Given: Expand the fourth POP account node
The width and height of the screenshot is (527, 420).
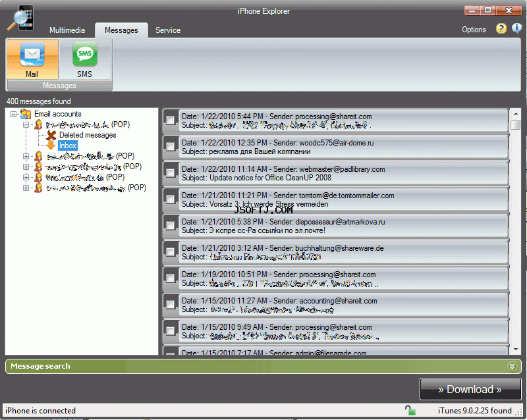Looking at the screenshot, I should [x=26, y=177].
